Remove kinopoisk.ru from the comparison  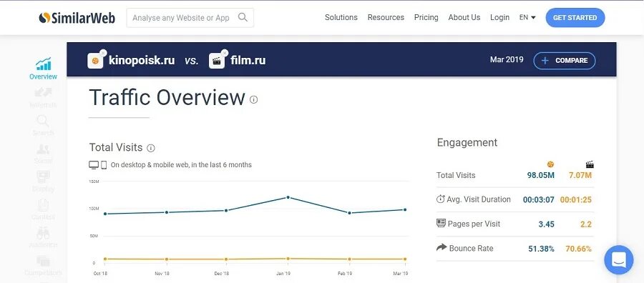click(103, 53)
